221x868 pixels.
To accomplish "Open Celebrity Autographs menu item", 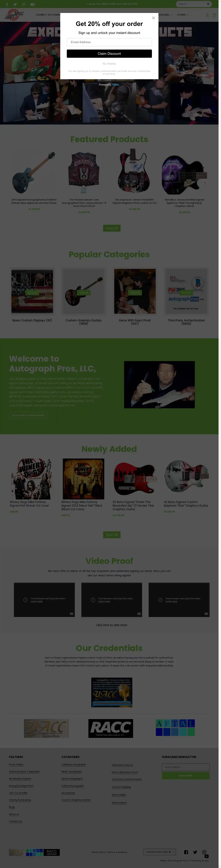I will tap(48, 15).
